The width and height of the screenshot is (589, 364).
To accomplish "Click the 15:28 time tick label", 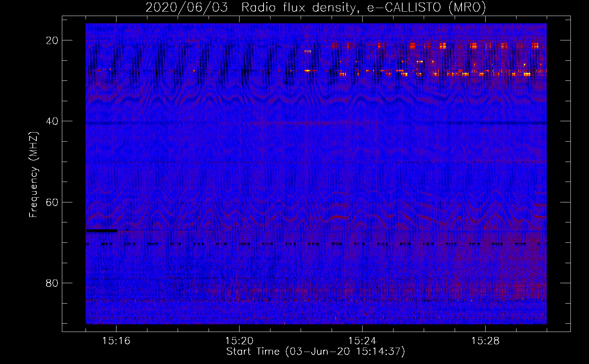I will point(485,341).
